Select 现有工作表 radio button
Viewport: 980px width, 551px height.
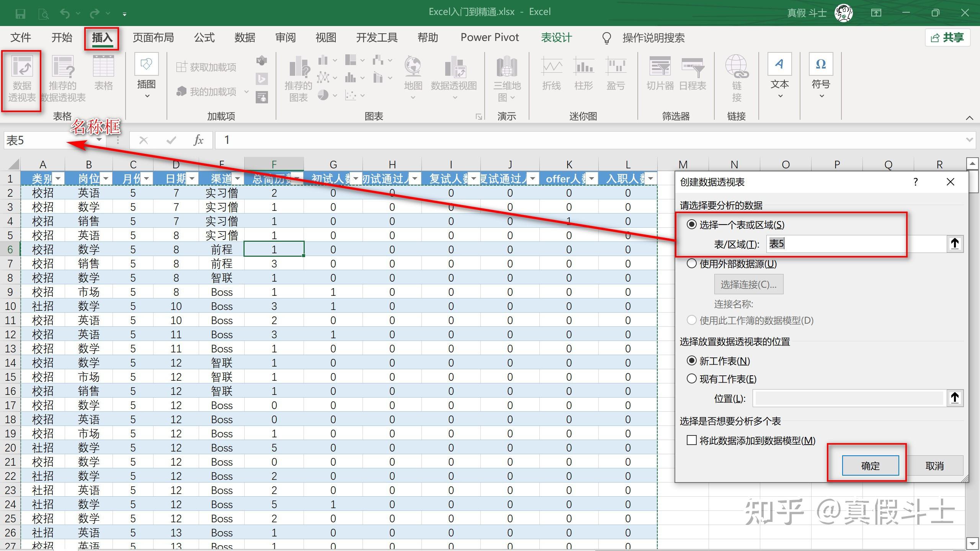(x=692, y=379)
